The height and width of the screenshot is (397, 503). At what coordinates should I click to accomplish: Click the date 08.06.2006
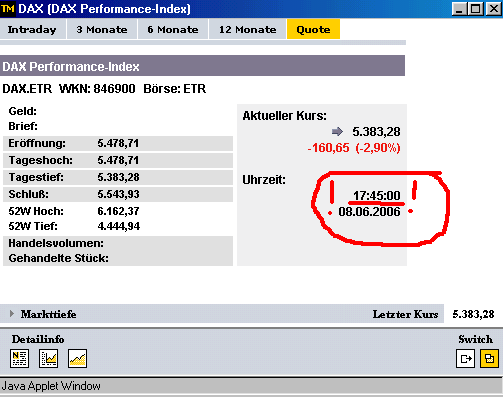coord(369,212)
